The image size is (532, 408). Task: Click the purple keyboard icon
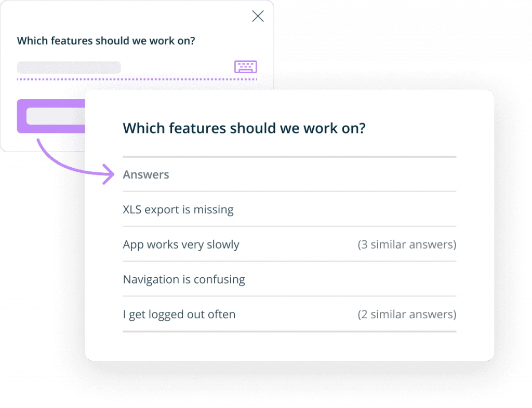(x=245, y=67)
